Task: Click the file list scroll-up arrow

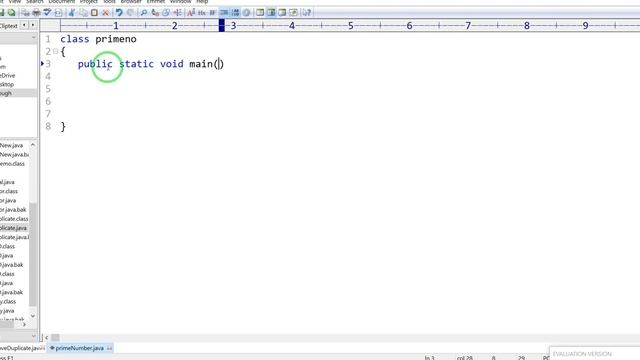Action: 33,145
